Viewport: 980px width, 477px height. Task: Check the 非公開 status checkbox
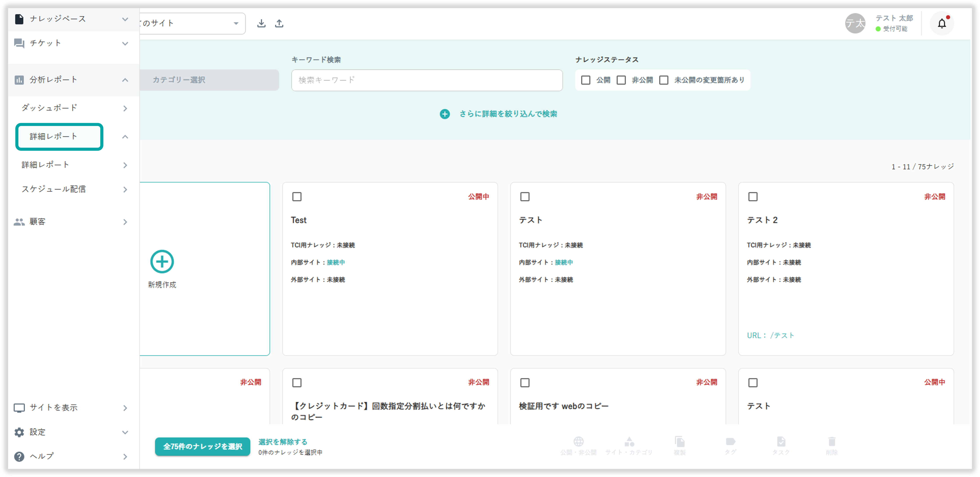(621, 80)
